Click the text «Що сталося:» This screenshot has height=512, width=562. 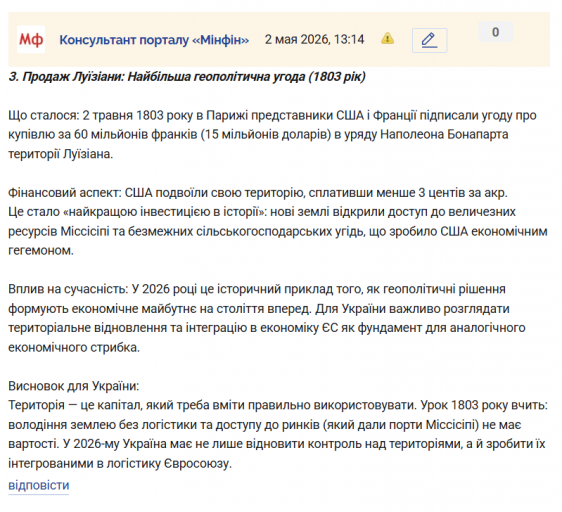(x=43, y=115)
